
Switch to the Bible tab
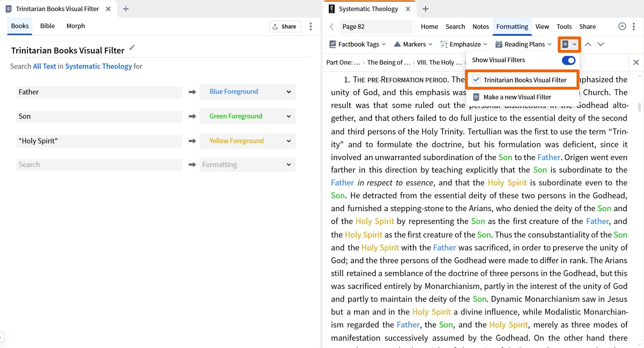click(47, 26)
